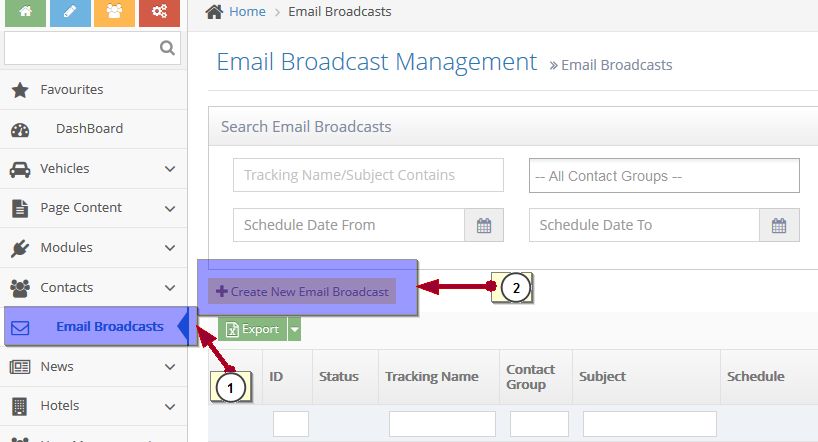Open the Export dropdown arrow

(294, 329)
